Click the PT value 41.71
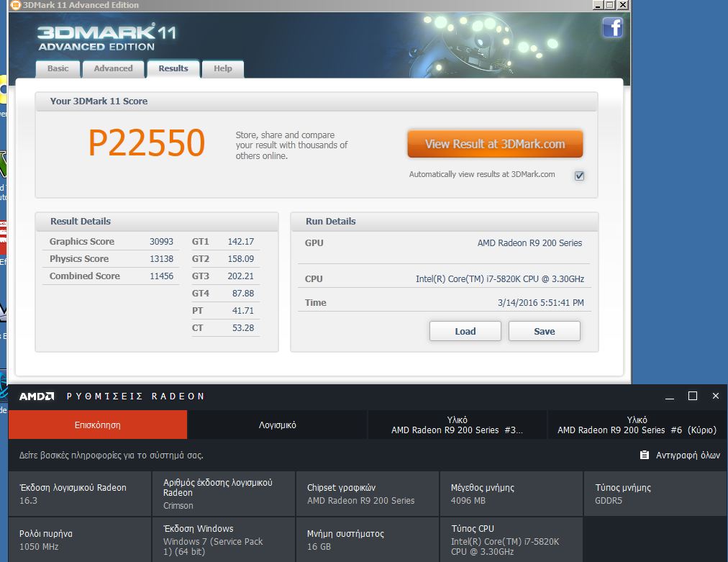This screenshot has width=728, height=562. coord(243,310)
